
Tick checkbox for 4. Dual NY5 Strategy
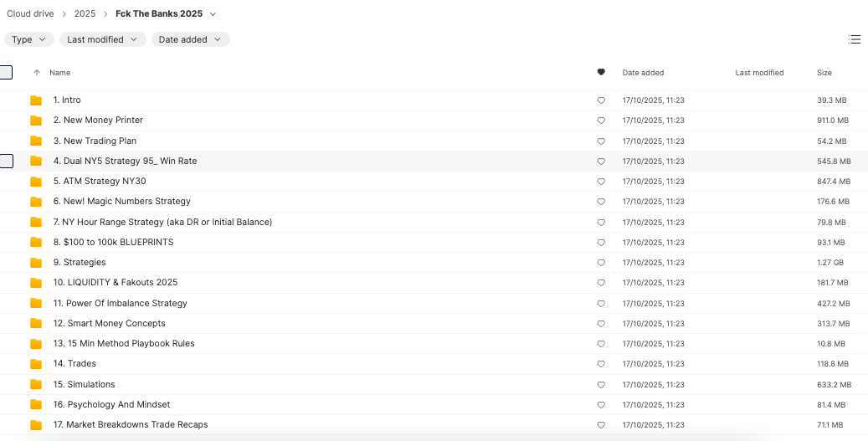tap(6, 161)
